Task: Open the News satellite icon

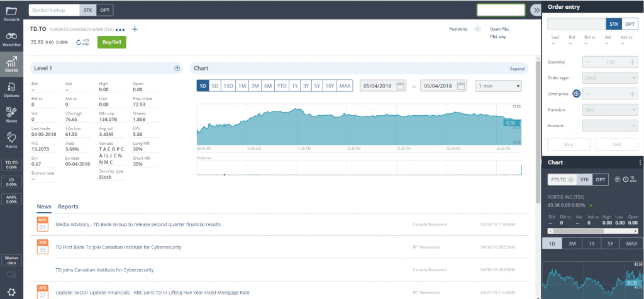Action: click(x=11, y=113)
